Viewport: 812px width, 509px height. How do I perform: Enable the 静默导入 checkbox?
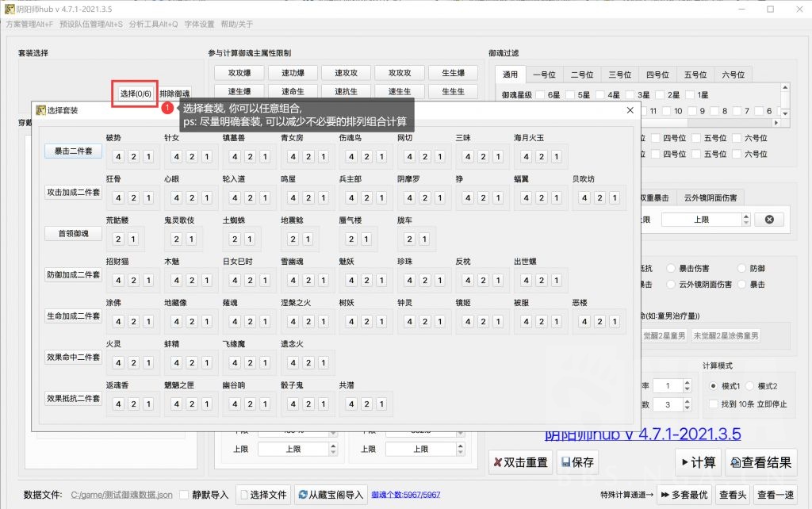pos(183,495)
